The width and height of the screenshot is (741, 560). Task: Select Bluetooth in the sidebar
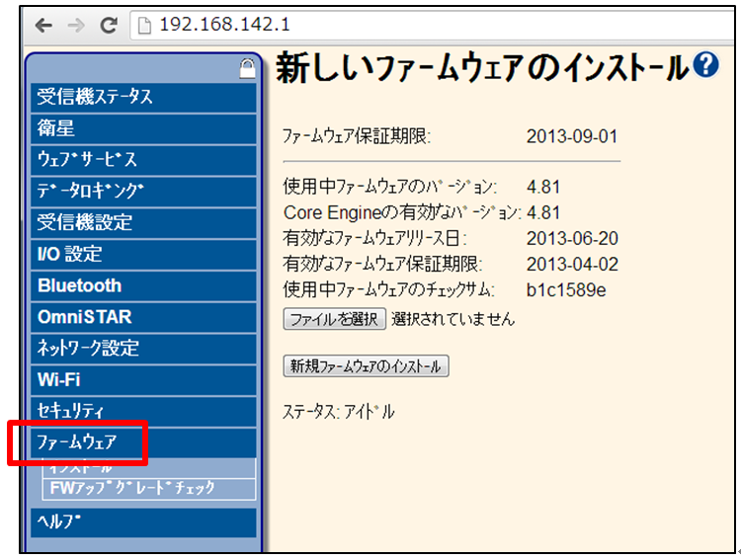[143, 286]
